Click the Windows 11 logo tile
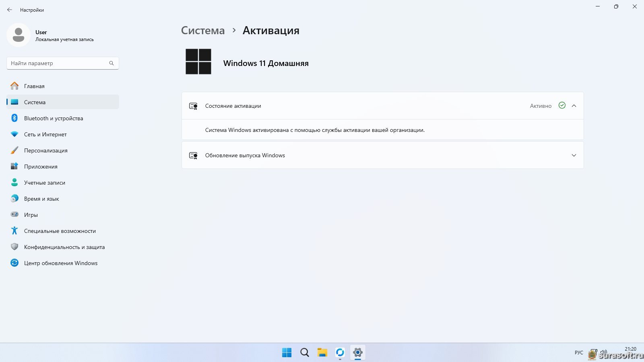The width and height of the screenshot is (644, 362). tap(198, 62)
